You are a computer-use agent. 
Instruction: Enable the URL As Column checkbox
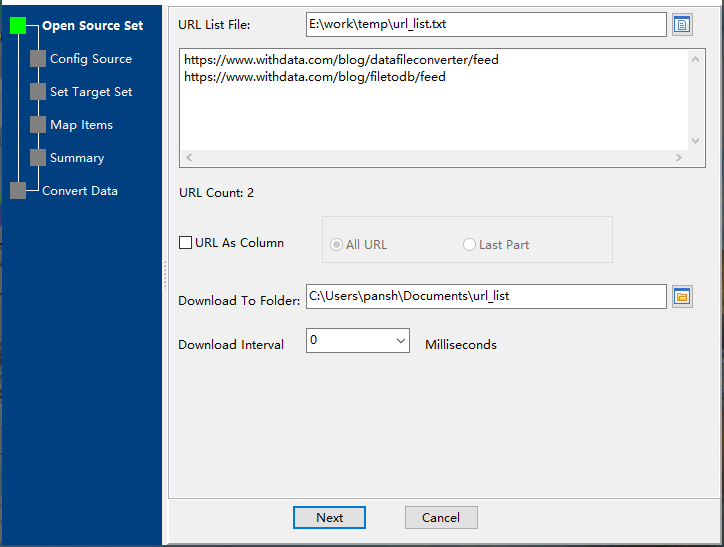tap(185, 242)
